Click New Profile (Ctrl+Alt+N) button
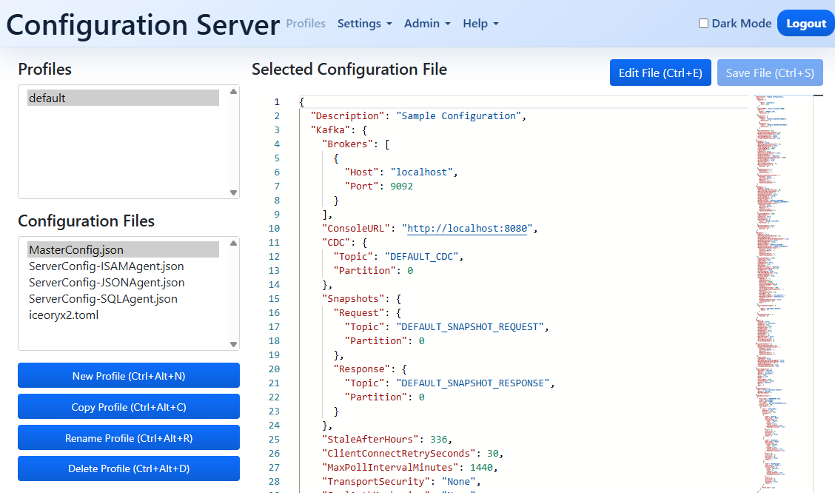 (129, 376)
